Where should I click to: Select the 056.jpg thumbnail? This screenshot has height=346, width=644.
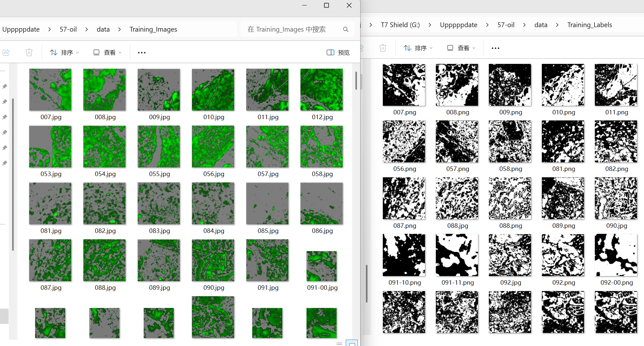213,147
